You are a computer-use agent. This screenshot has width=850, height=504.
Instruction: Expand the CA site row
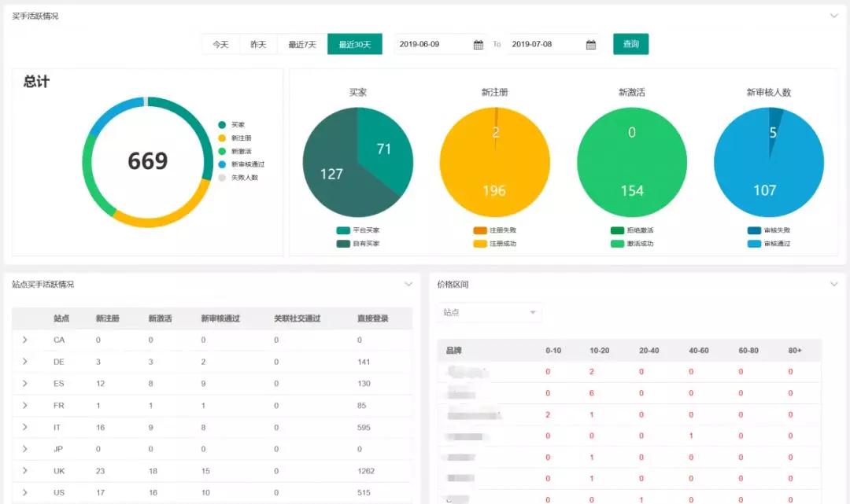25,340
